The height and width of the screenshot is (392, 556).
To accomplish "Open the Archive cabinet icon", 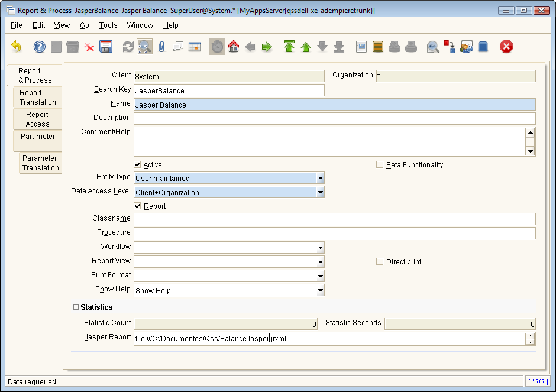I will (378, 47).
